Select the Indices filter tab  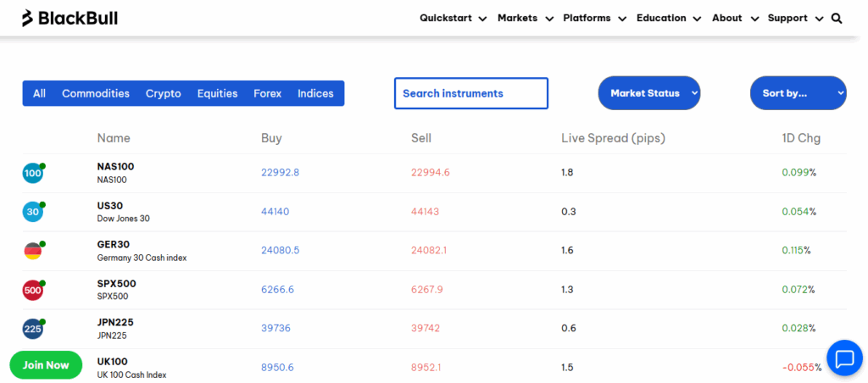tap(315, 93)
